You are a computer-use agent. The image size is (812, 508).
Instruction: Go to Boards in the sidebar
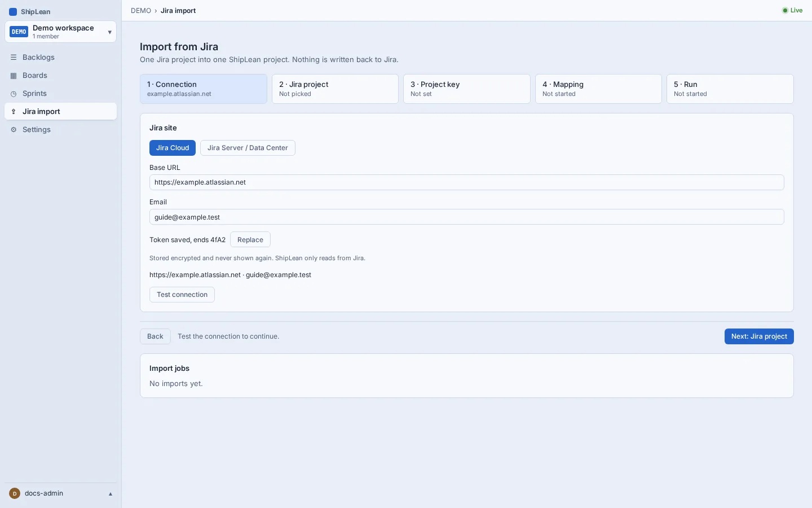coord(61,76)
